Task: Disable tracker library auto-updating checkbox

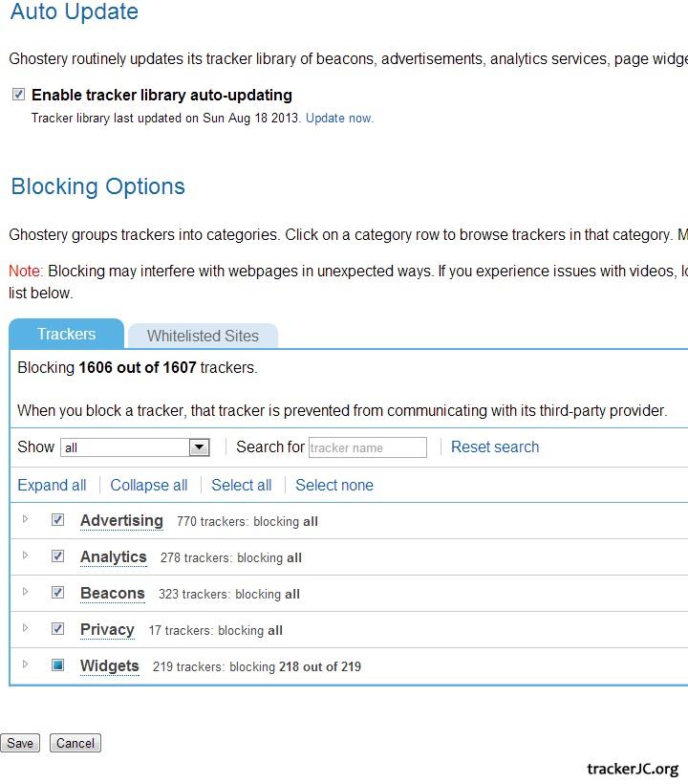Action: click(x=19, y=95)
